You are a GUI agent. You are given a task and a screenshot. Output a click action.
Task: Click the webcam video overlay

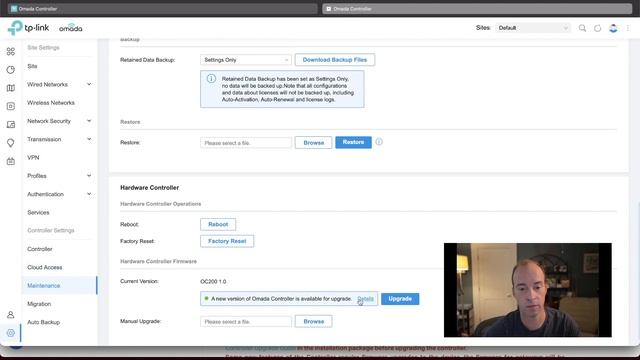click(x=528, y=290)
